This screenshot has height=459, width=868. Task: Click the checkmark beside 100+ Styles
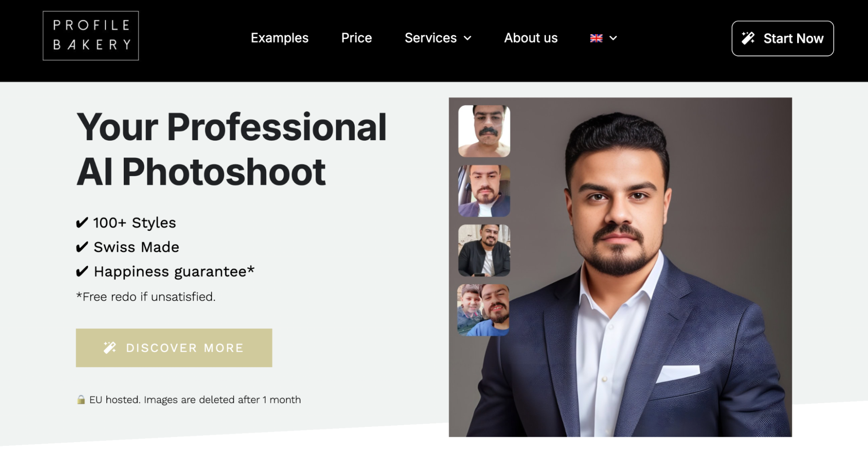coord(82,223)
